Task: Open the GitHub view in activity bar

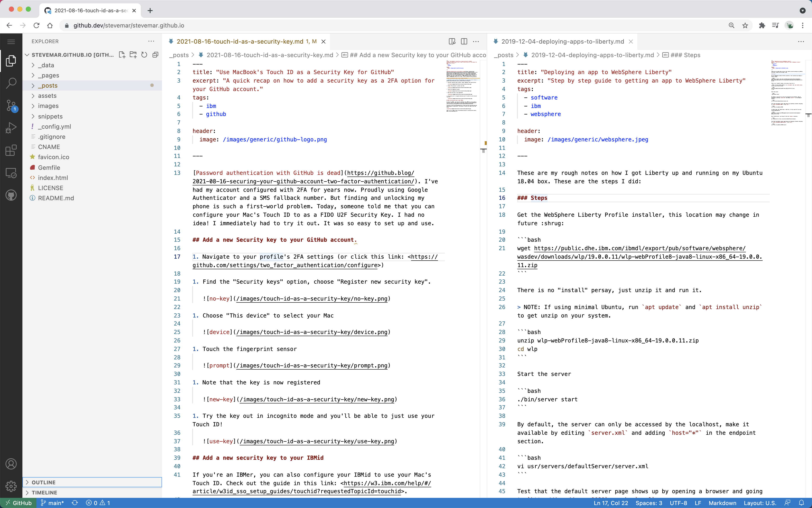Action: tap(11, 195)
